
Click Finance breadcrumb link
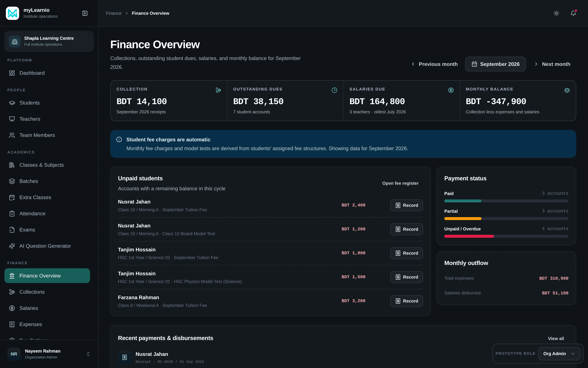pos(114,13)
